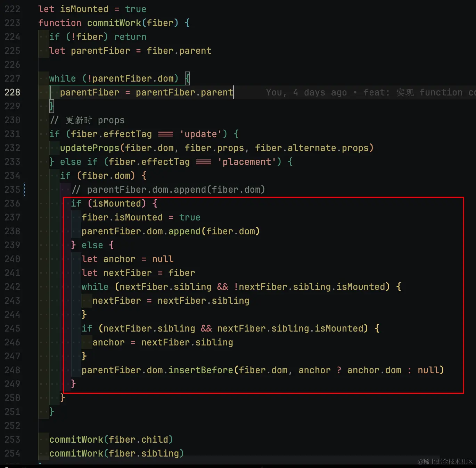Click the string 'placement' on line 233
Image resolution: width=476 pixels, height=468 pixels.
[247, 162]
